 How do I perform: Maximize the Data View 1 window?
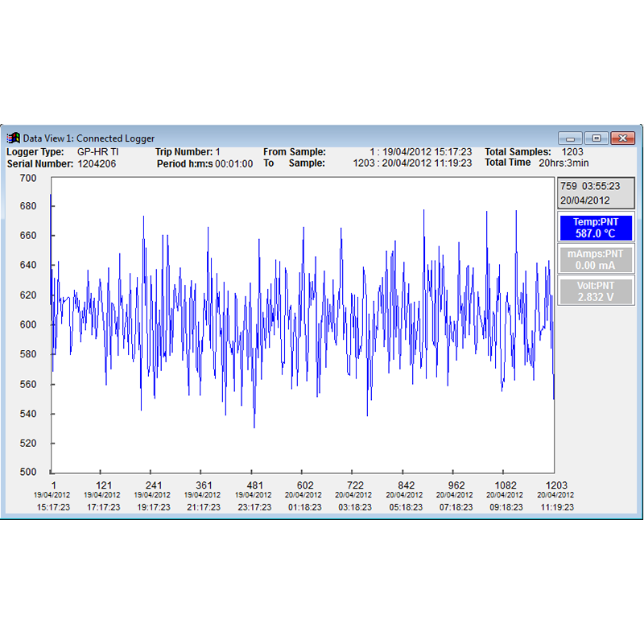597,138
